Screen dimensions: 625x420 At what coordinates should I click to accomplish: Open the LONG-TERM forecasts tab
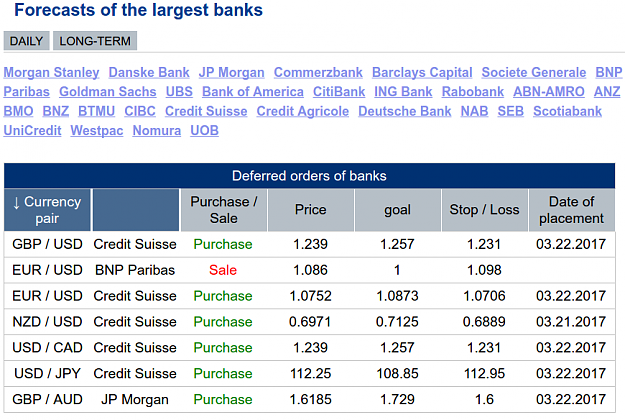(95, 41)
